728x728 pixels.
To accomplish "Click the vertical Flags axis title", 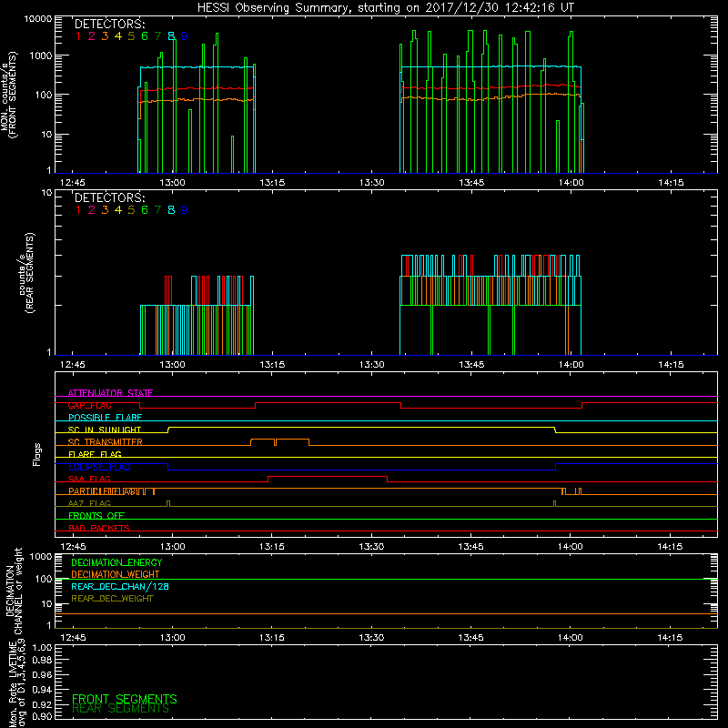I will [x=37, y=454].
